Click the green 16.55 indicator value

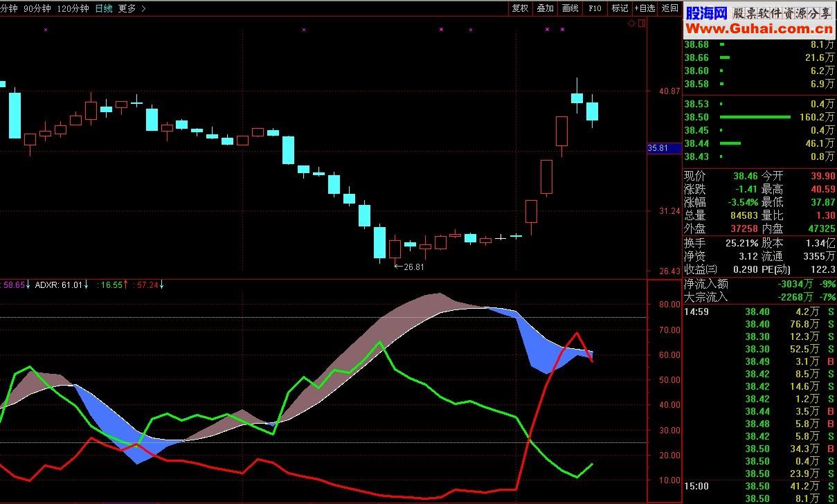(x=112, y=285)
